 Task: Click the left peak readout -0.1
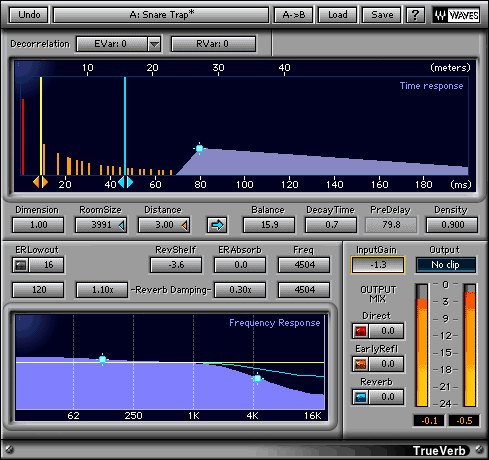click(x=429, y=421)
